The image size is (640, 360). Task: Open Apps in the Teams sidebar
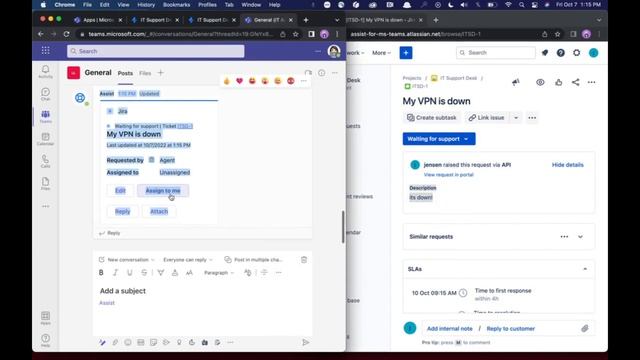45,318
